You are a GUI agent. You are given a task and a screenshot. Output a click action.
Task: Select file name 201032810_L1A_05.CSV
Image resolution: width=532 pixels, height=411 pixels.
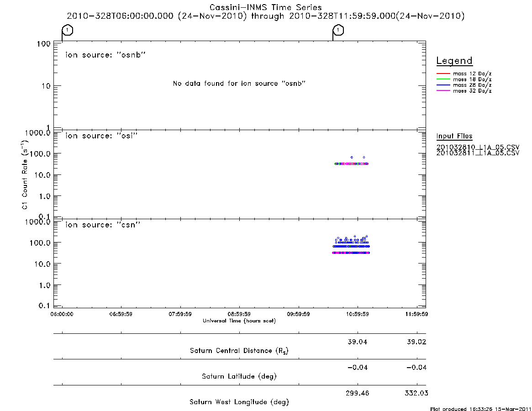(x=478, y=148)
